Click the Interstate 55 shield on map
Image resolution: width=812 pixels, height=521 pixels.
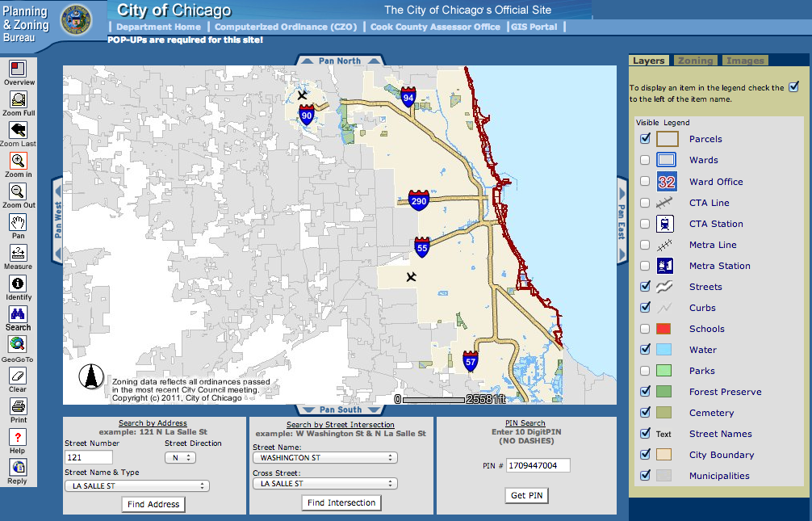[x=422, y=247]
